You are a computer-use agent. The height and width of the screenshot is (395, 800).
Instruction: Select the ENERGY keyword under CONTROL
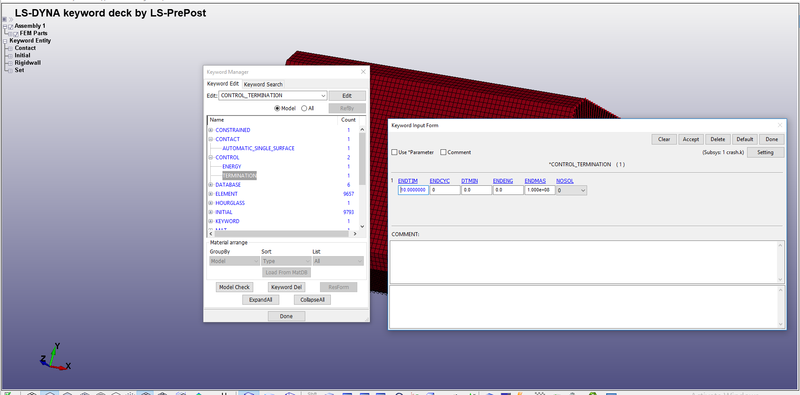pyautogui.click(x=232, y=167)
